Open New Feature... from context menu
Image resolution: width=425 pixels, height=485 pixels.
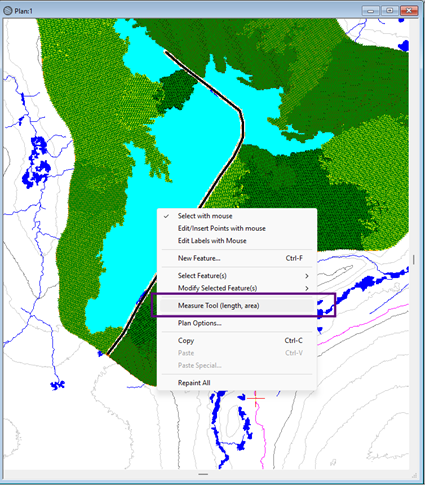click(x=237, y=258)
